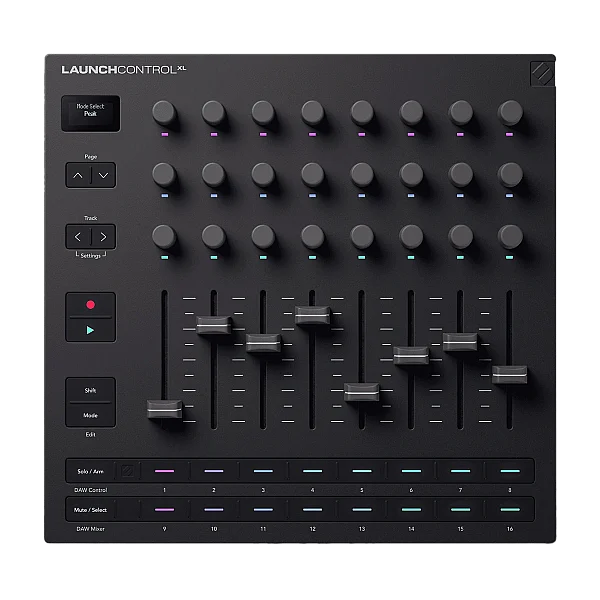
Task: Toggle track button 2 in Solo/Arm row
Action: coord(214,471)
